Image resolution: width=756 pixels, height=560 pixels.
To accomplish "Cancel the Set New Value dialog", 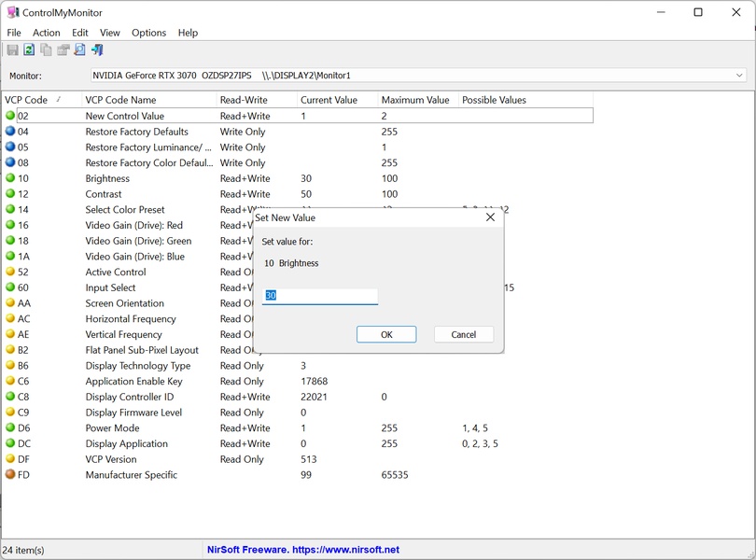I will 464,334.
